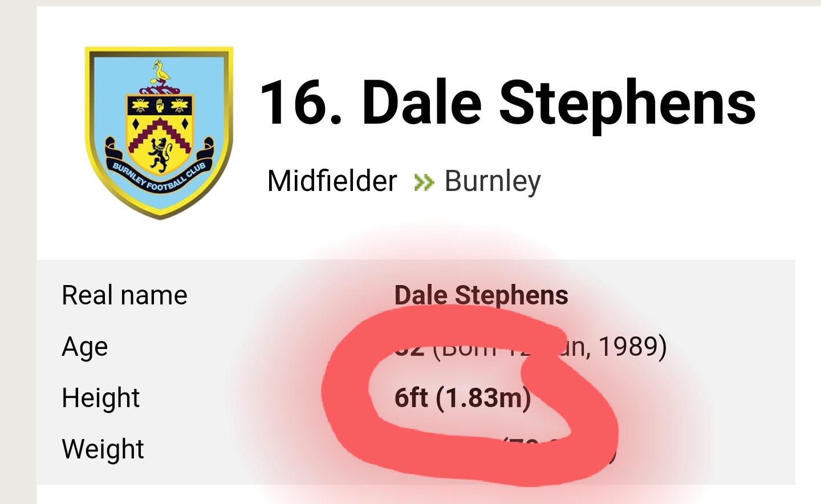Click the bird atop the Burnley crest

click(161, 73)
